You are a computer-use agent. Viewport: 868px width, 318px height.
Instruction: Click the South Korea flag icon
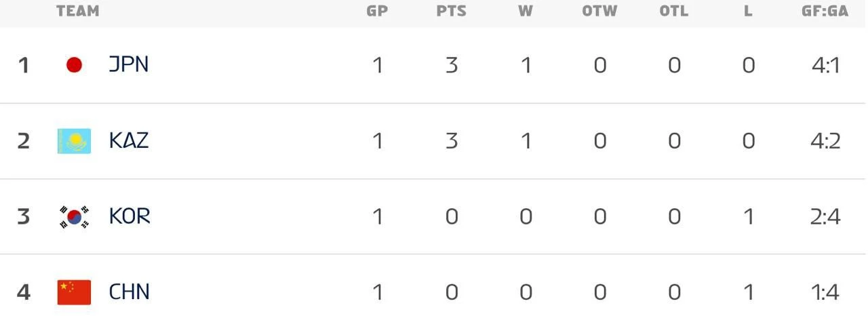coord(74,217)
